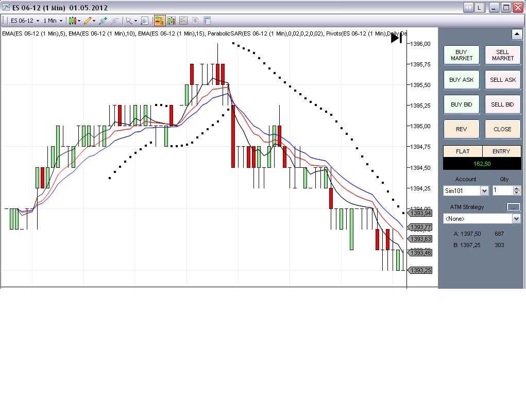Screen dimensions: 526x420
Task: Click the FLAT position label
Action: click(x=463, y=151)
